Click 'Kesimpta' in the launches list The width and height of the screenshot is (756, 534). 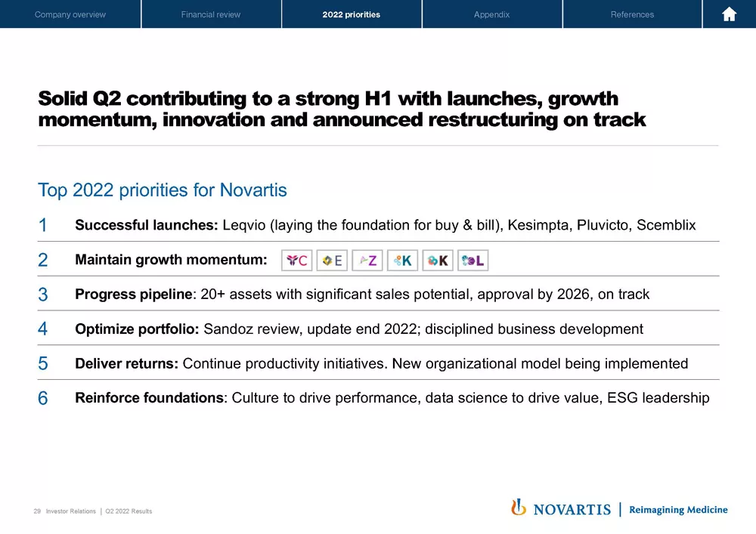(538, 225)
